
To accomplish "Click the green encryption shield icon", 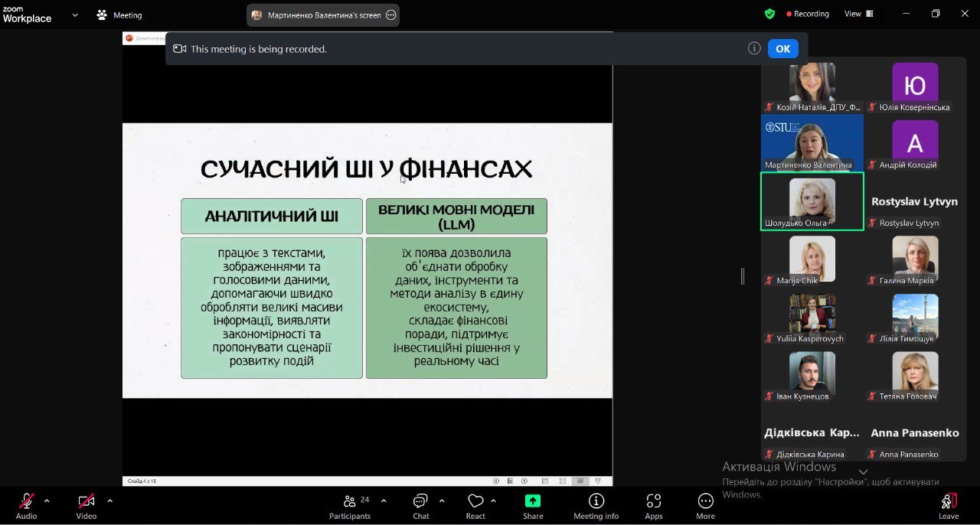I will pyautogui.click(x=769, y=14).
